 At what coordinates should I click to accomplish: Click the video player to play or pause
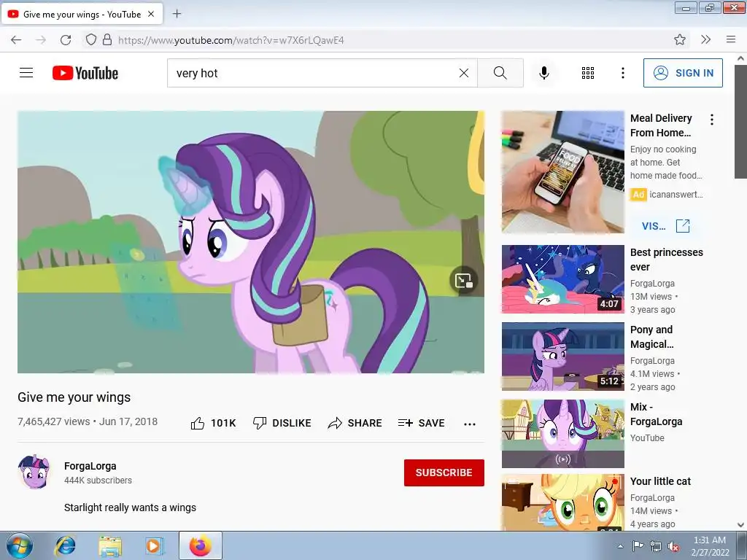pyautogui.click(x=251, y=242)
